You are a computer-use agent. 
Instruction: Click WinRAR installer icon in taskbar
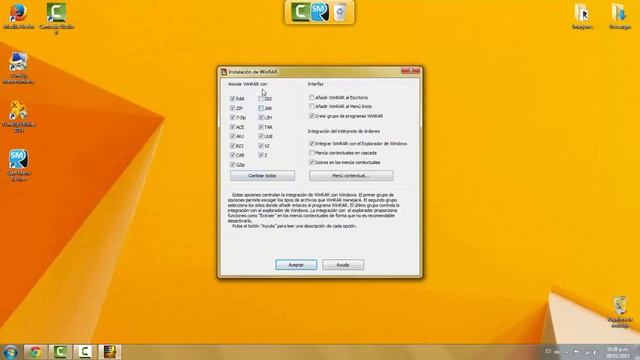[110, 352]
